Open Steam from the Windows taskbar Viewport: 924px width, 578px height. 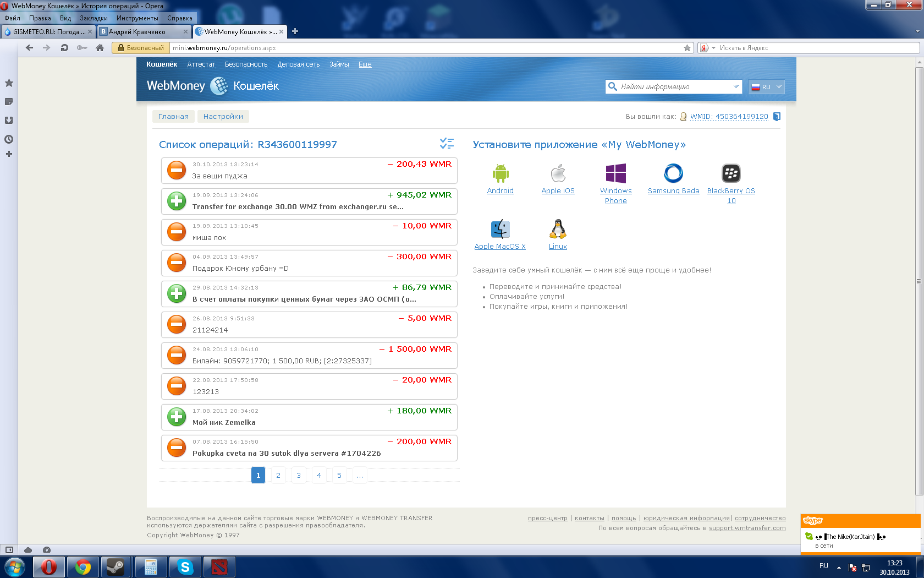click(x=116, y=567)
